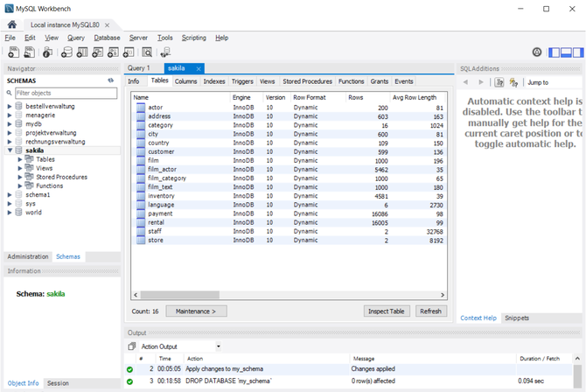Create new schema toolbar icon
586x392 pixels.
tap(66, 52)
